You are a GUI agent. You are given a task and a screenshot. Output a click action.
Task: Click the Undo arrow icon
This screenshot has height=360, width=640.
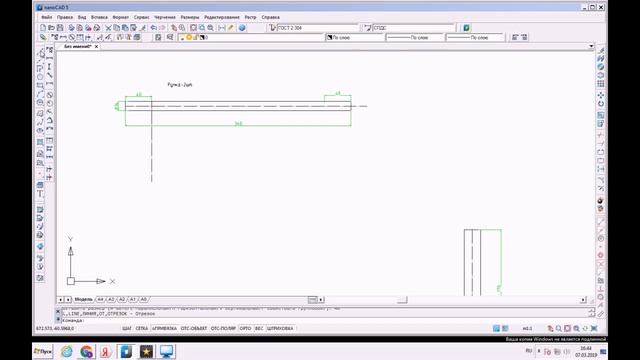(153, 28)
